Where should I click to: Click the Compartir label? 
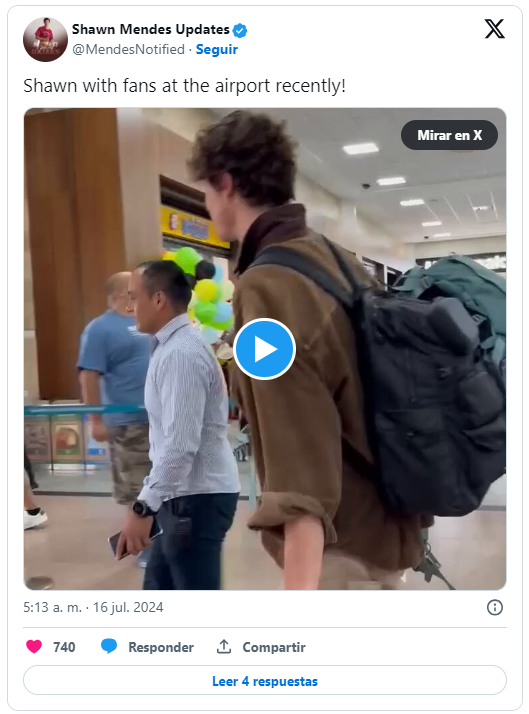pyautogui.click(x=274, y=647)
